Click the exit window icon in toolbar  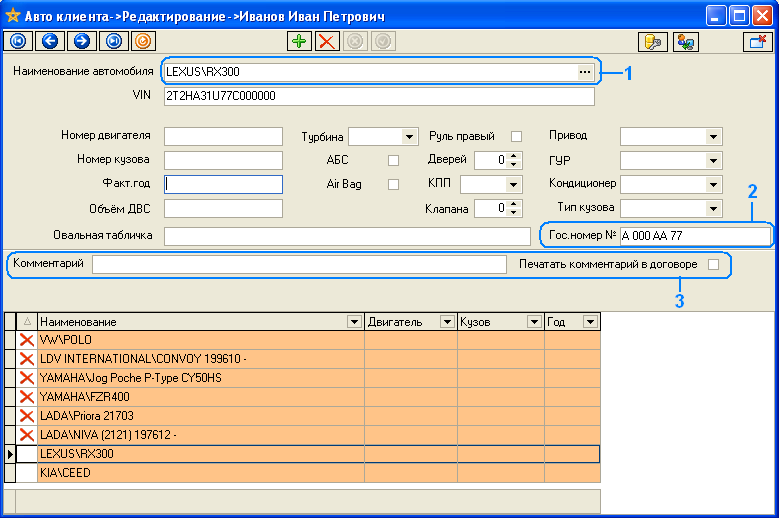(x=758, y=42)
